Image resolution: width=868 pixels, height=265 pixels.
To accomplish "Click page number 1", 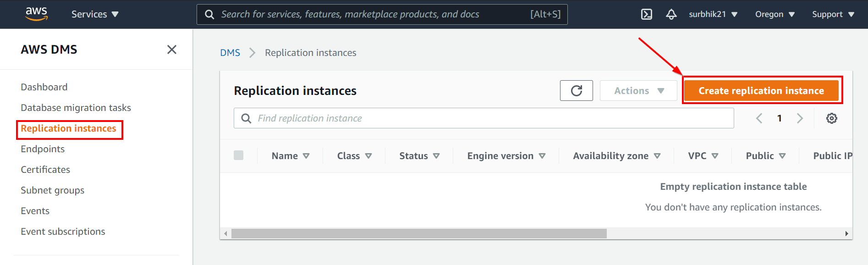I will click(x=780, y=118).
